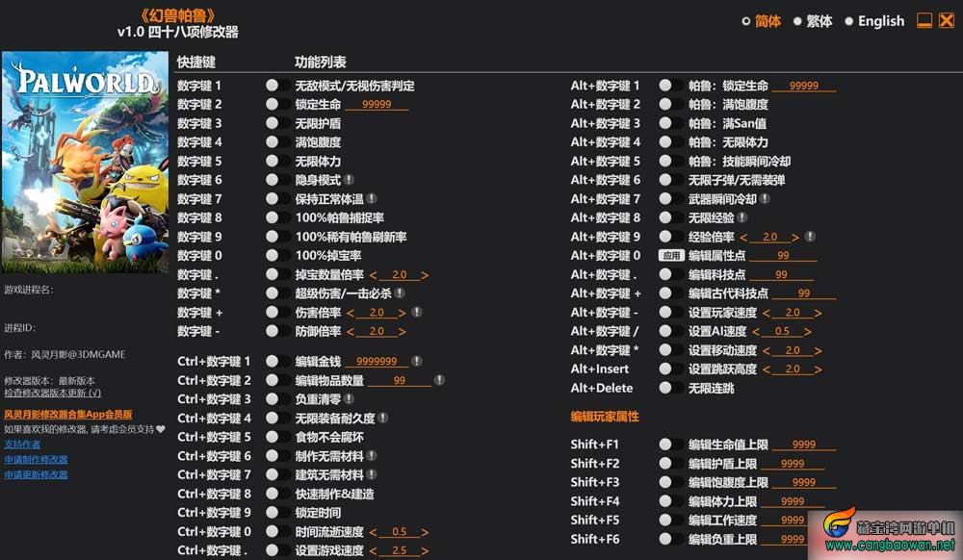Increase 伤害倍率 with right arrow

pyautogui.click(x=403, y=313)
